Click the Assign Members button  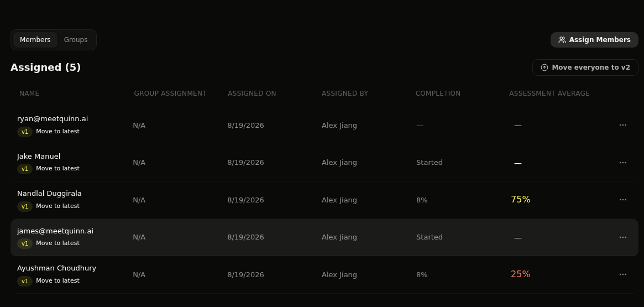(x=594, y=40)
